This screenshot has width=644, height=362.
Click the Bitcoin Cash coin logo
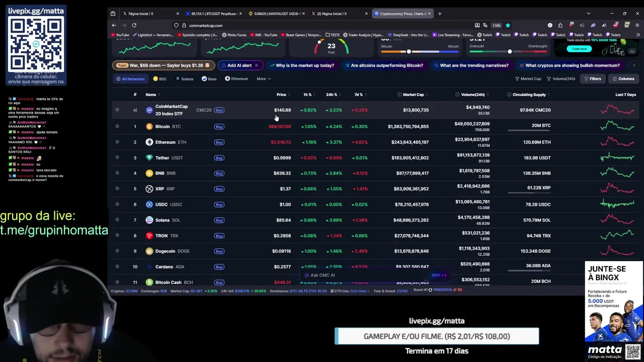[149, 282]
